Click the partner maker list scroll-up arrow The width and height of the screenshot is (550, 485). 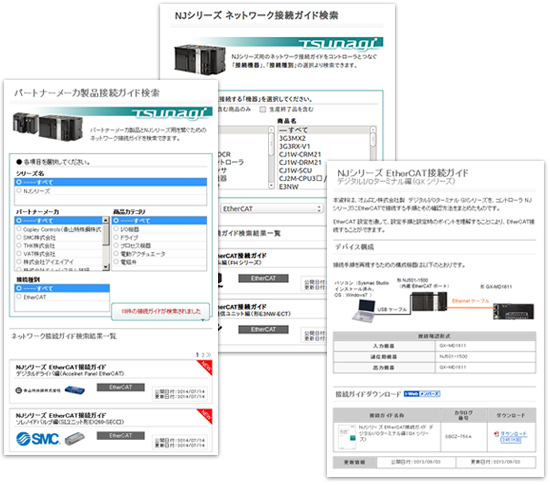click(106, 220)
